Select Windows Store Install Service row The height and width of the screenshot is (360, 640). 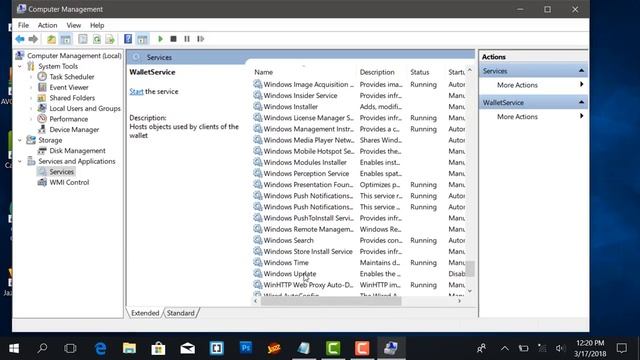pyautogui.click(x=359, y=251)
